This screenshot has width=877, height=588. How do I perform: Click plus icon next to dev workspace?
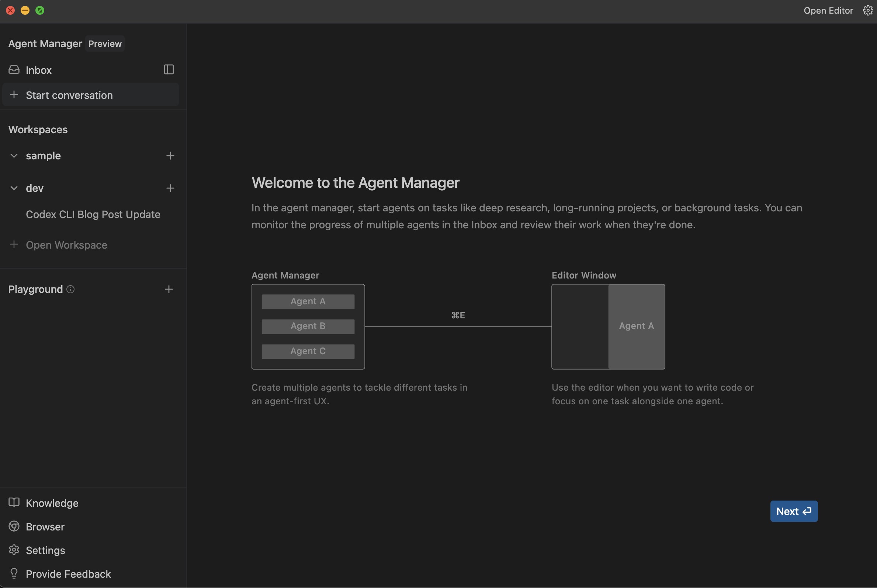click(170, 188)
